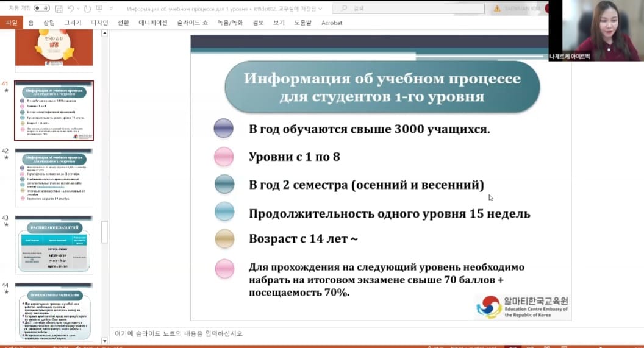
Task: Expand the Quick Access Toolbar customize dropdown
Action: [110, 9]
